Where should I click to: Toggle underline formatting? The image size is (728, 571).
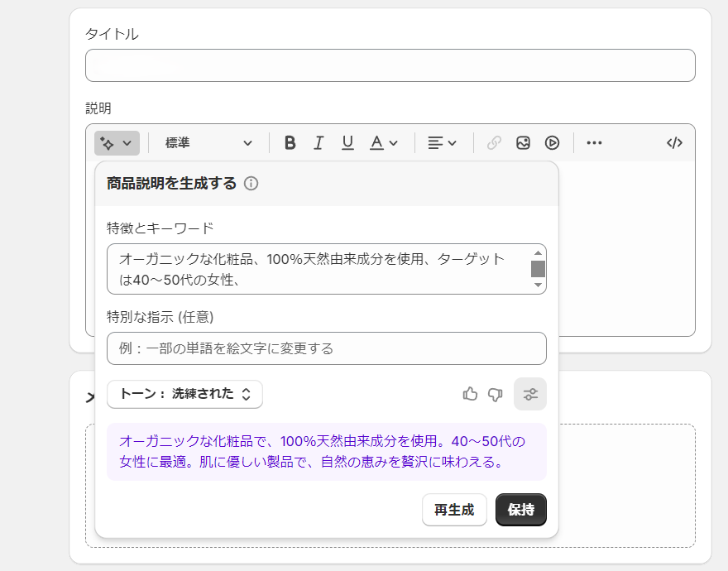coord(347,143)
